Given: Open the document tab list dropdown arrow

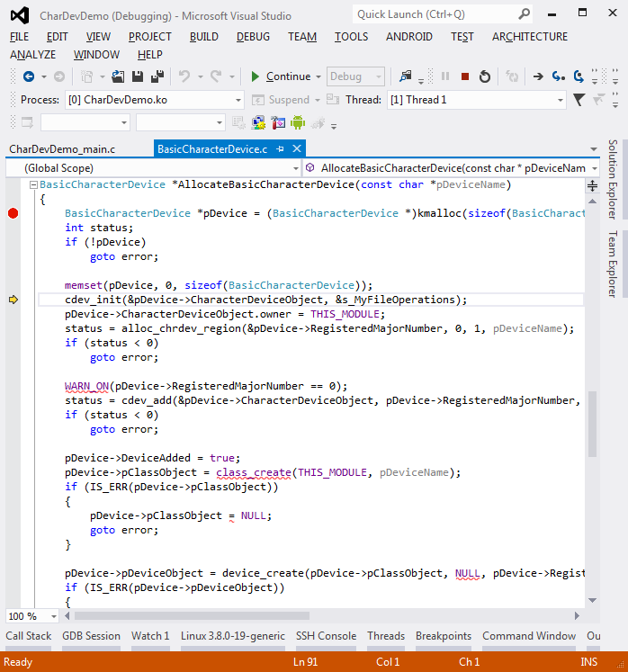Looking at the screenshot, I should 594,149.
